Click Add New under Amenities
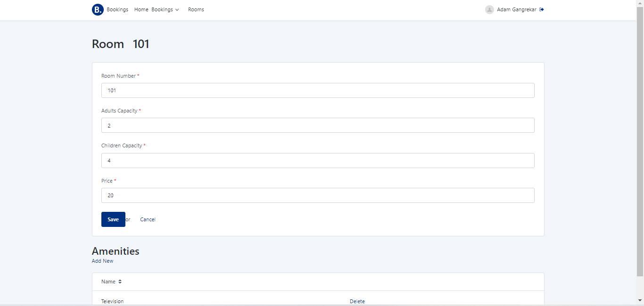This screenshot has height=306, width=644. click(x=102, y=261)
